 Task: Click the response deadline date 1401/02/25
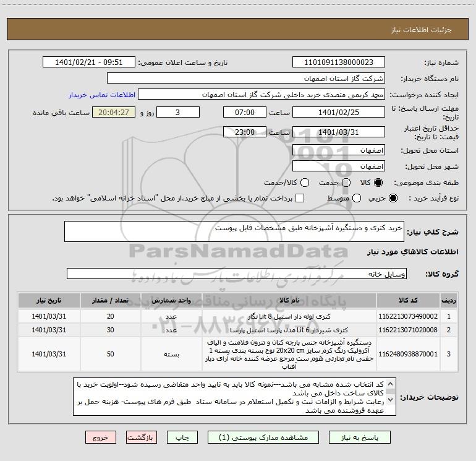339,112
